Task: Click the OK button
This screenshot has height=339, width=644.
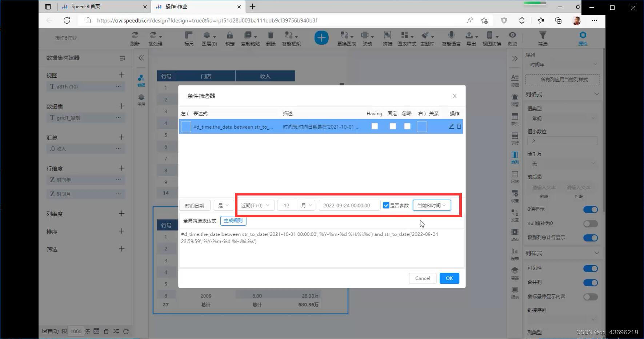Action: click(449, 278)
